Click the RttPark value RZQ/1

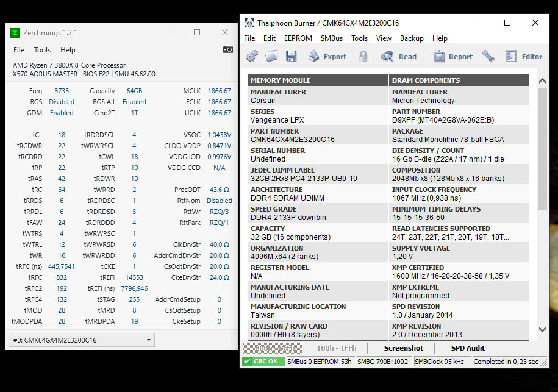coord(219,223)
